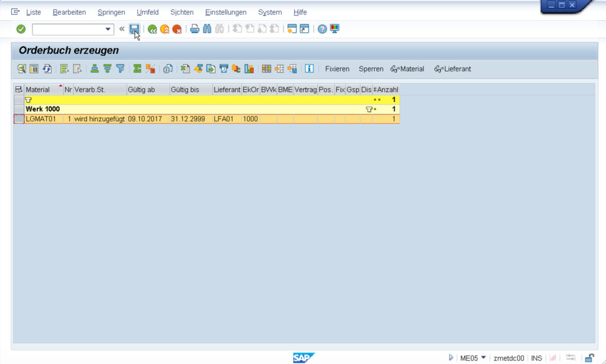The width and height of the screenshot is (606, 364).
Task: Click the 09.10.2017 valid-from cell
Action: tap(148, 119)
